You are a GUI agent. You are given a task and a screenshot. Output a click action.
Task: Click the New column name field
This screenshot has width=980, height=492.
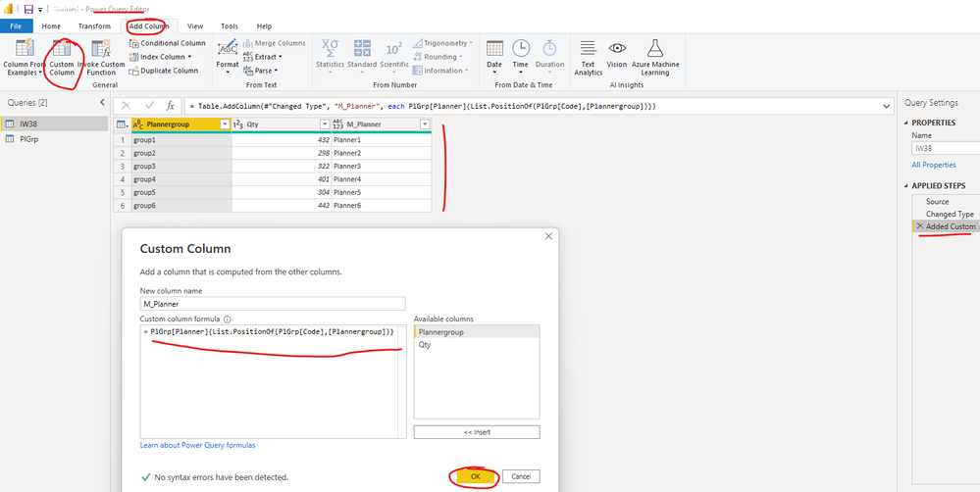click(x=273, y=304)
